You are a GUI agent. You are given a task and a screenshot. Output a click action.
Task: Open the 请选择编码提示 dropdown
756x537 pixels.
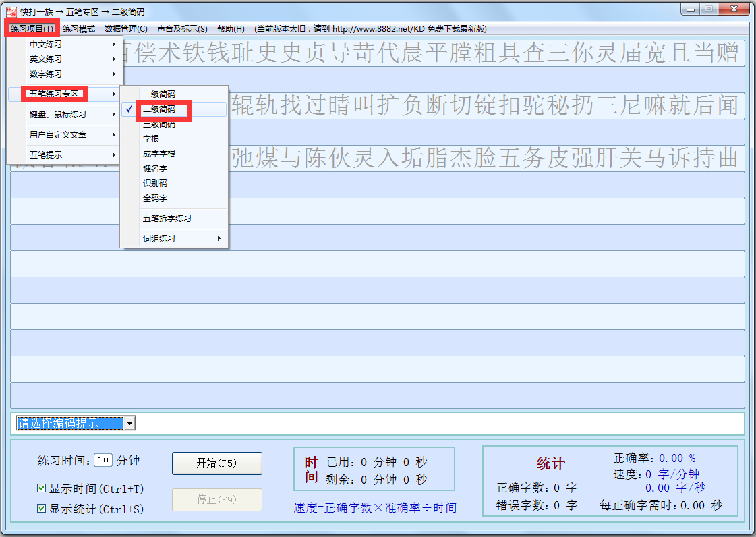(127, 423)
